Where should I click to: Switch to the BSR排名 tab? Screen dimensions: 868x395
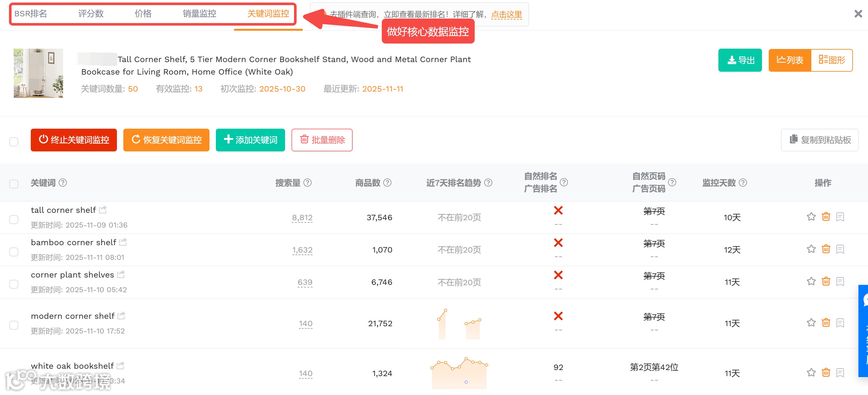[x=31, y=14]
